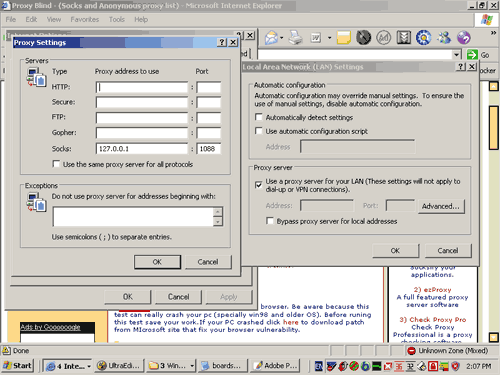Click the black chevrons toolbar icon
The image size is (500, 375).
coord(404,38)
